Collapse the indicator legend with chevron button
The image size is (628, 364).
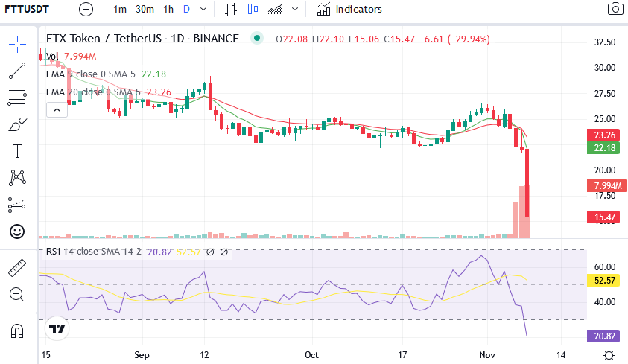(57, 110)
